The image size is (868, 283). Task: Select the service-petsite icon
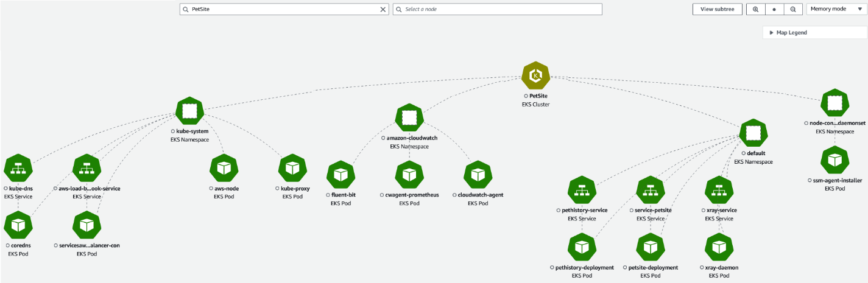pyautogui.click(x=651, y=190)
